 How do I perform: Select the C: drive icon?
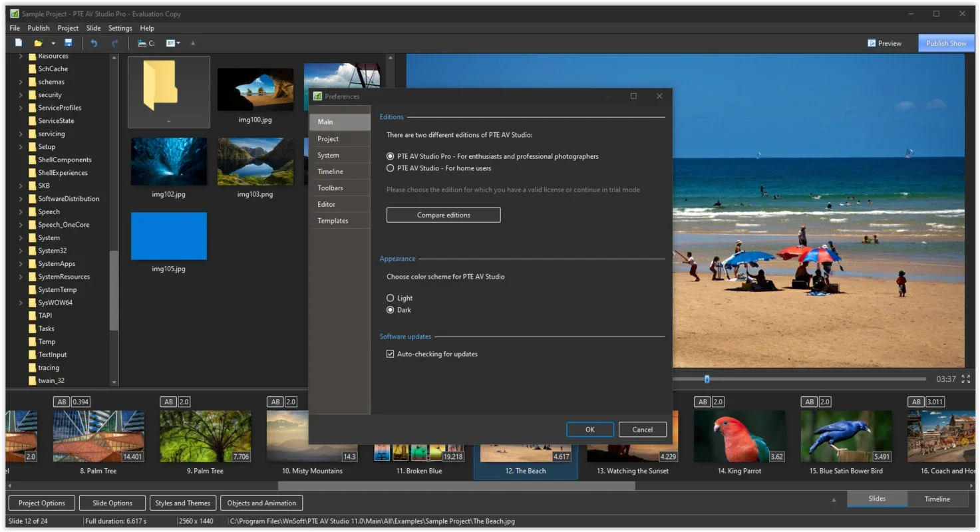click(x=146, y=43)
